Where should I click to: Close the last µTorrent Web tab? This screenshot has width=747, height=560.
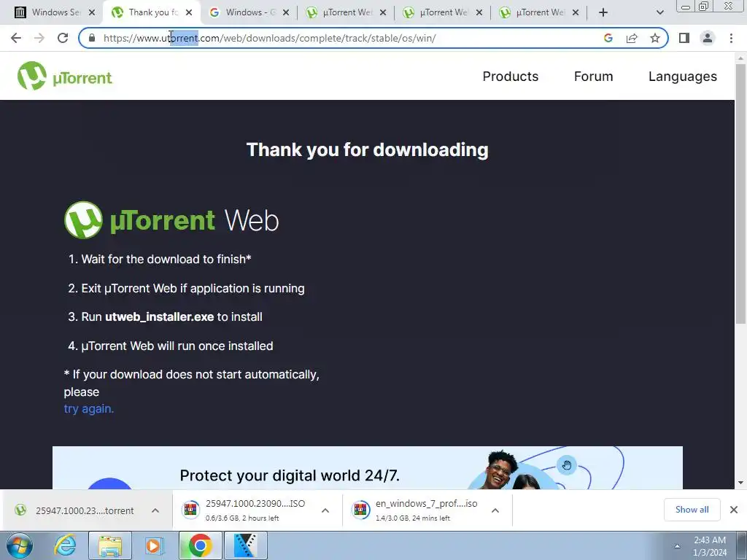[576, 12]
